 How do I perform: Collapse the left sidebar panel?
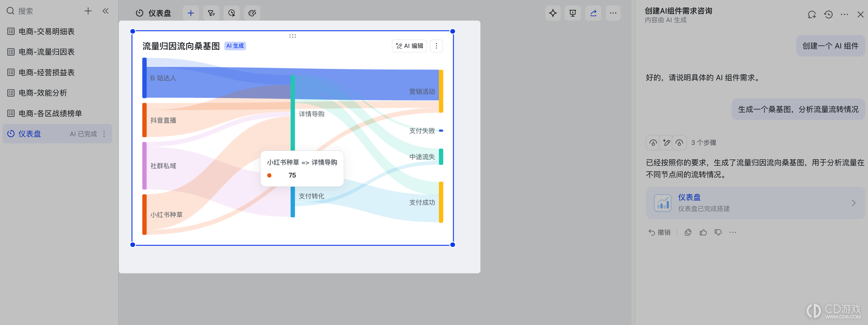(105, 11)
